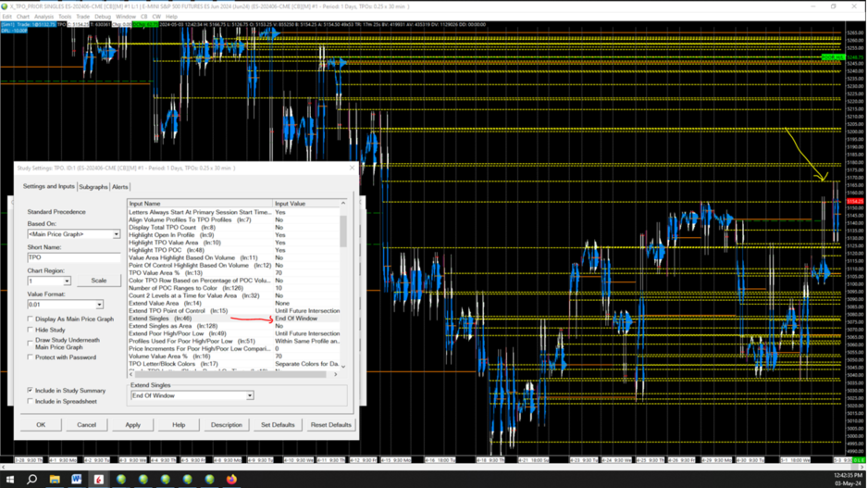Open File Explorer from the taskbar
The width and height of the screenshot is (868, 488).
(x=55, y=479)
